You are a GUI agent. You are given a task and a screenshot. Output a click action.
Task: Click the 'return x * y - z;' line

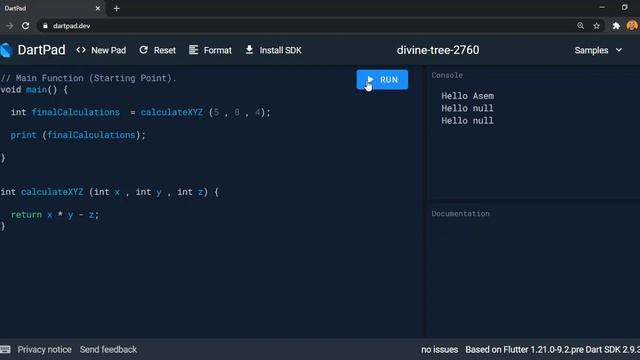tap(55, 215)
